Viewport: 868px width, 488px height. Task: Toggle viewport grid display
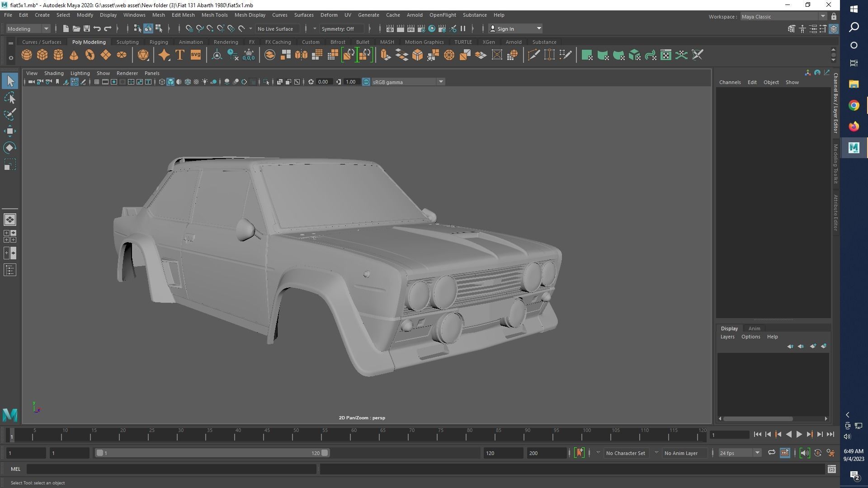click(97, 82)
